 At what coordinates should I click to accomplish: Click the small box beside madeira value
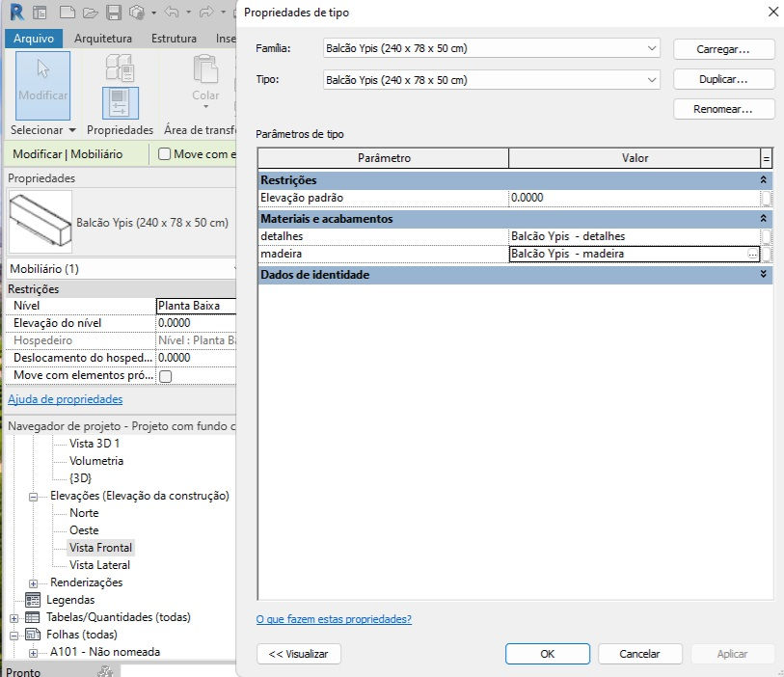pyautogui.click(x=766, y=254)
